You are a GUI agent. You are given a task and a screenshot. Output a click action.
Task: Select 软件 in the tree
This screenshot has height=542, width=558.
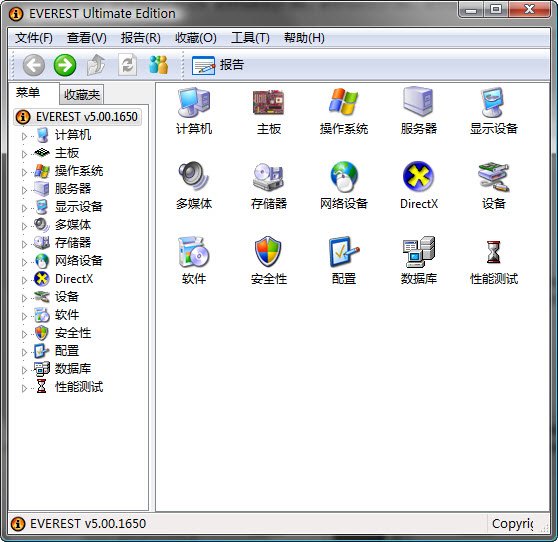pos(67,315)
